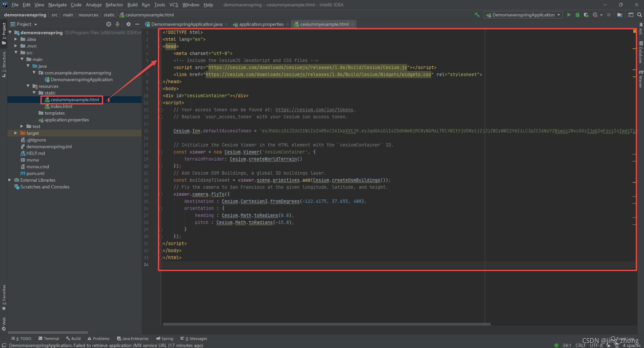The image size is (644, 348).
Task: Run with Coverage via the shield icon
Action: tap(586, 15)
